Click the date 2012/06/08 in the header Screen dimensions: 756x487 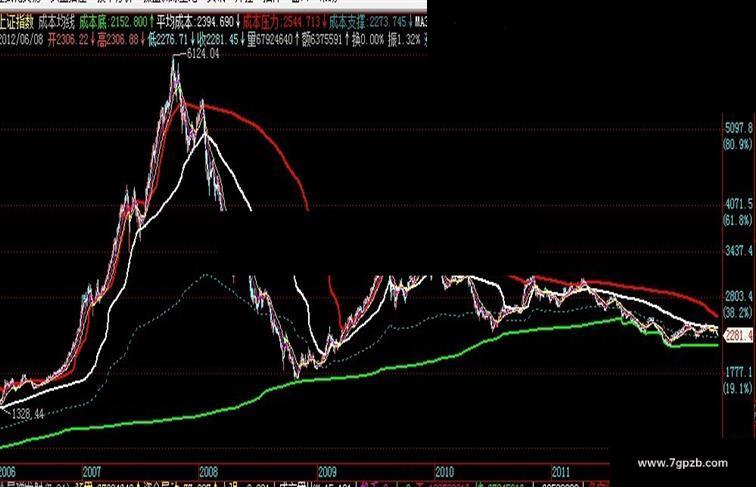(22, 40)
